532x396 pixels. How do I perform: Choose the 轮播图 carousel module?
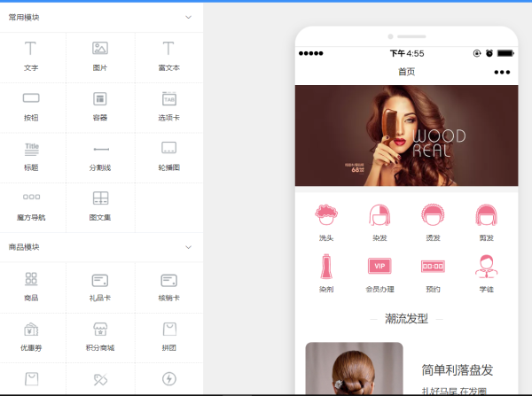point(168,148)
